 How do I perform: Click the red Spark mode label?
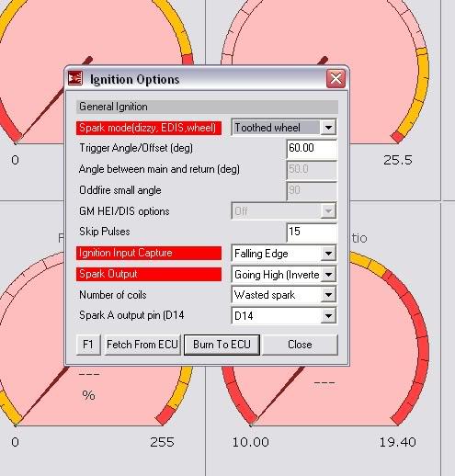(x=149, y=128)
